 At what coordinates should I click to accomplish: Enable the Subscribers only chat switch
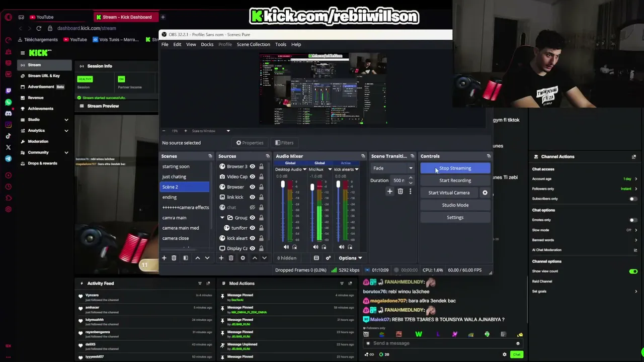(x=633, y=199)
